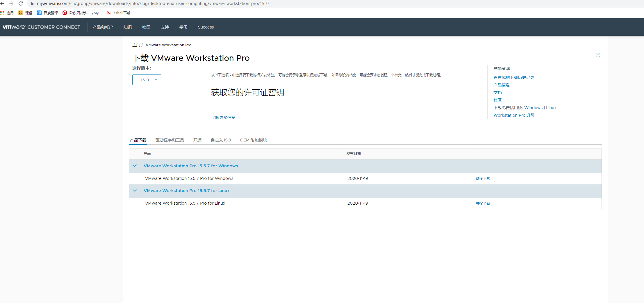
Task: Click the padlock site security icon
Action: 32,3
